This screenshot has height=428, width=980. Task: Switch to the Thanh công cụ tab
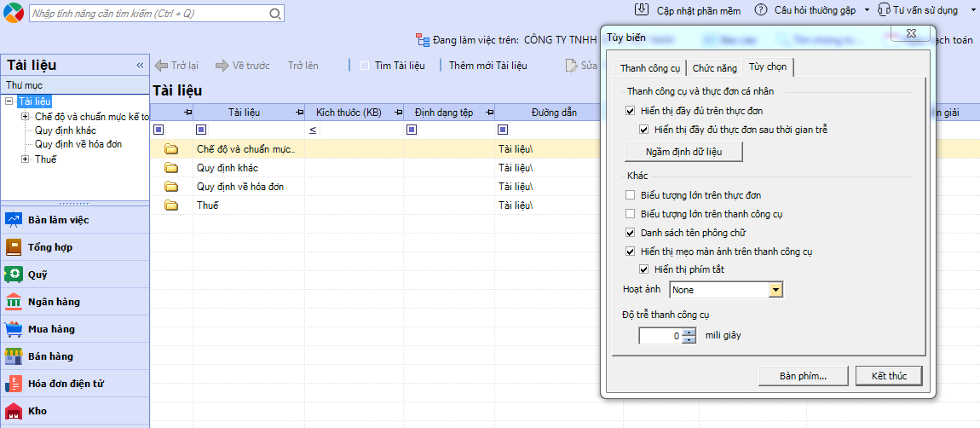[650, 68]
